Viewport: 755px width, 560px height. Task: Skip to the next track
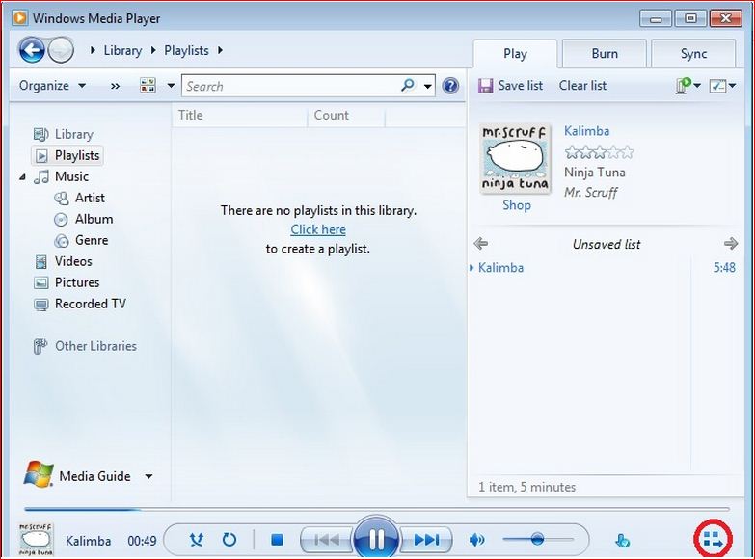426,540
